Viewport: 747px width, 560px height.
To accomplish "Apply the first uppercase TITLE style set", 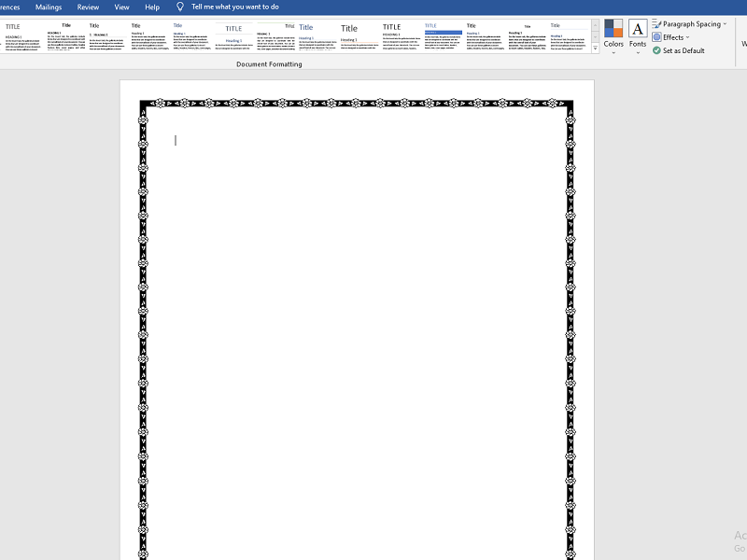I will coord(22,37).
